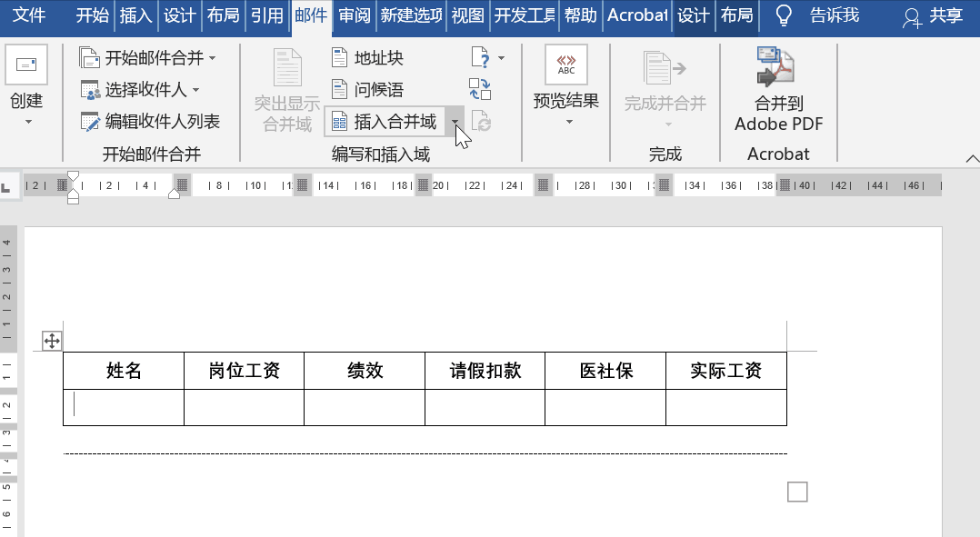The image size is (980, 537).
Task: Open the 文件 tab
Action: tap(29, 15)
